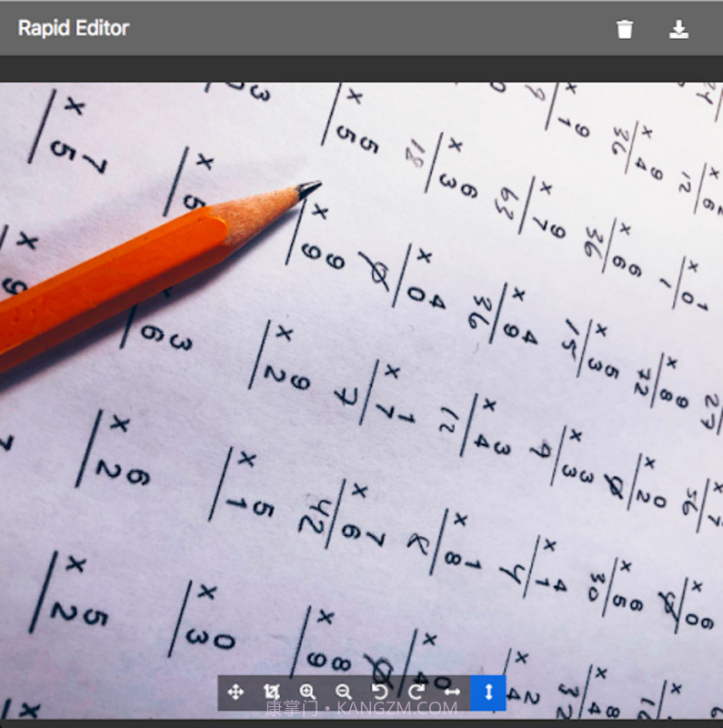The width and height of the screenshot is (723, 728).
Task: Click the handwritten 42 answer in the photo
Action: pyautogui.click(x=316, y=515)
